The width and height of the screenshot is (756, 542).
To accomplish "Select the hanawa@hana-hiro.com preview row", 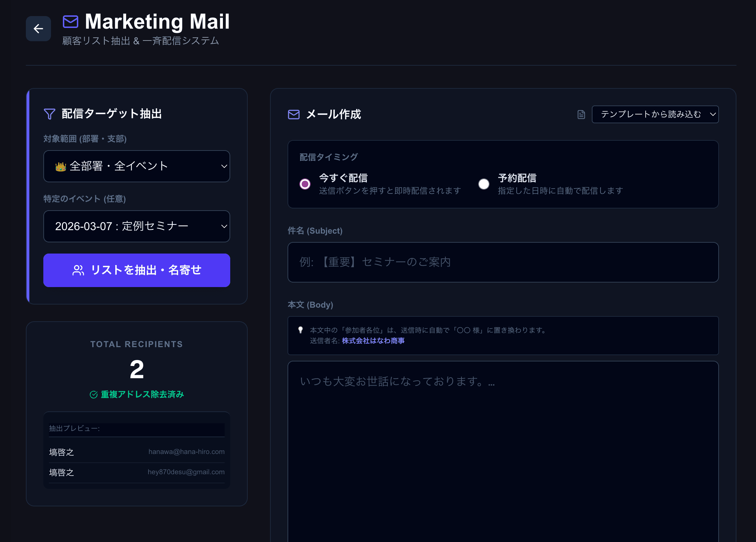I will pos(137,452).
